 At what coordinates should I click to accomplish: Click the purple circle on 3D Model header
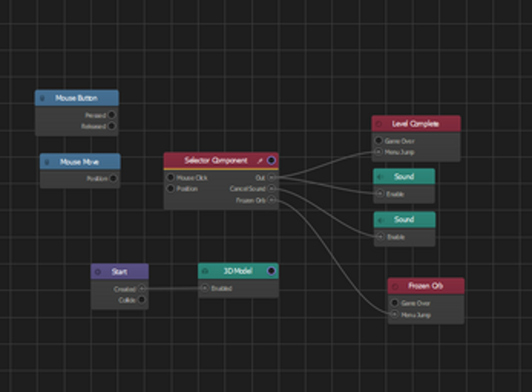point(271,271)
